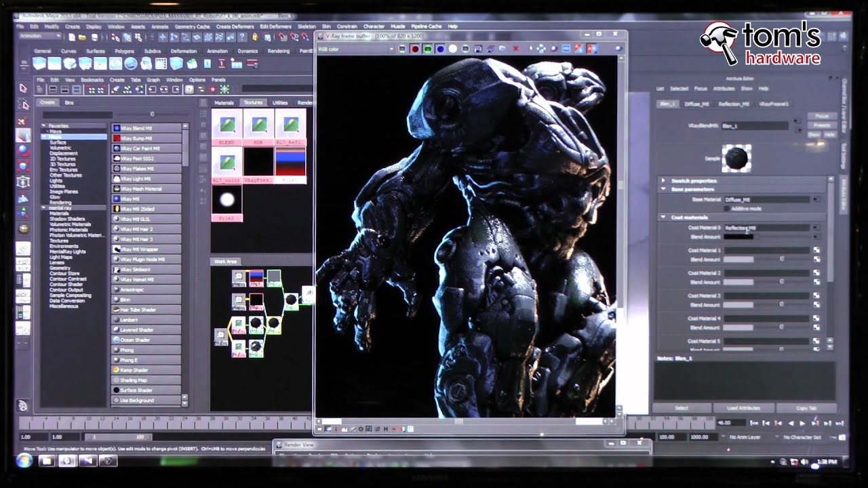Screen dimensions: 868x488
Task: Click the open scene folder icon
Action: pyautogui.click(x=81, y=37)
